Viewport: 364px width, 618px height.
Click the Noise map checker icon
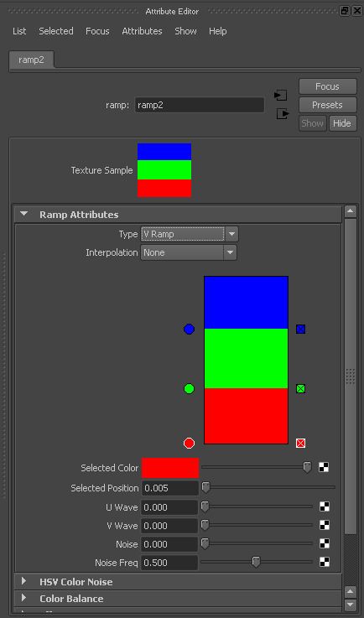click(325, 544)
